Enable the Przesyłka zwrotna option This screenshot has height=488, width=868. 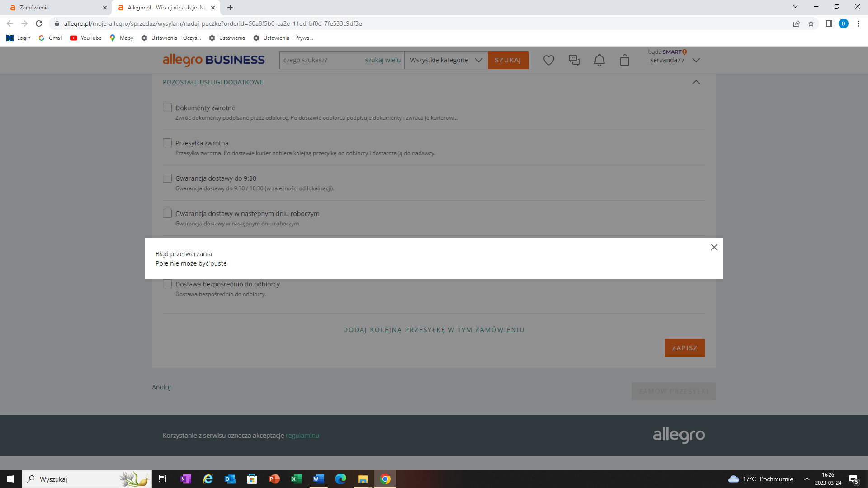(x=167, y=143)
